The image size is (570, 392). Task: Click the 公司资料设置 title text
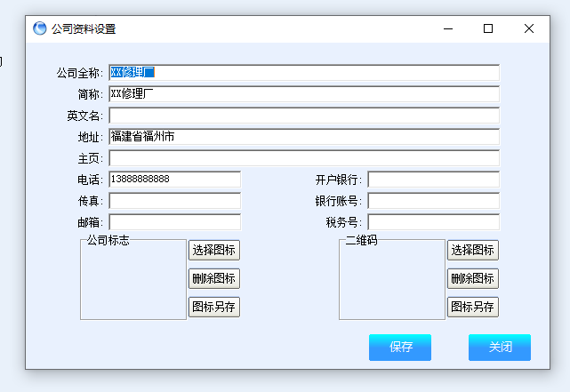pos(84,28)
